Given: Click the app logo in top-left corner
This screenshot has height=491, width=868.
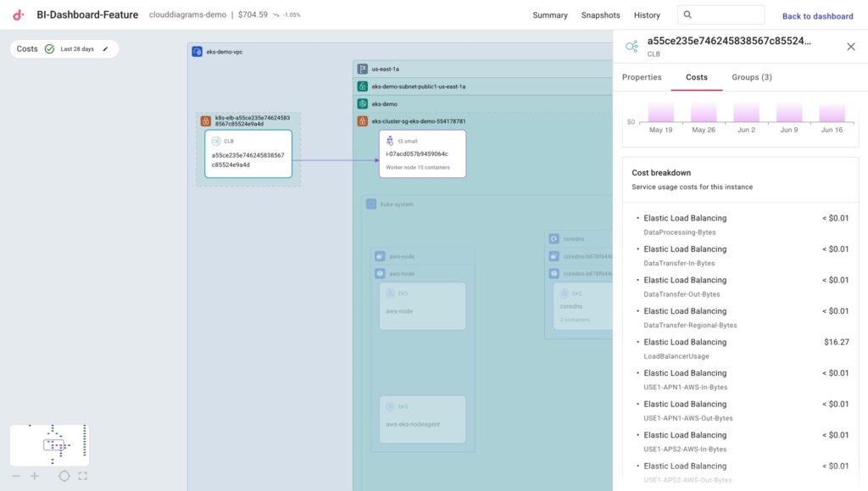Looking at the screenshot, I should point(19,15).
